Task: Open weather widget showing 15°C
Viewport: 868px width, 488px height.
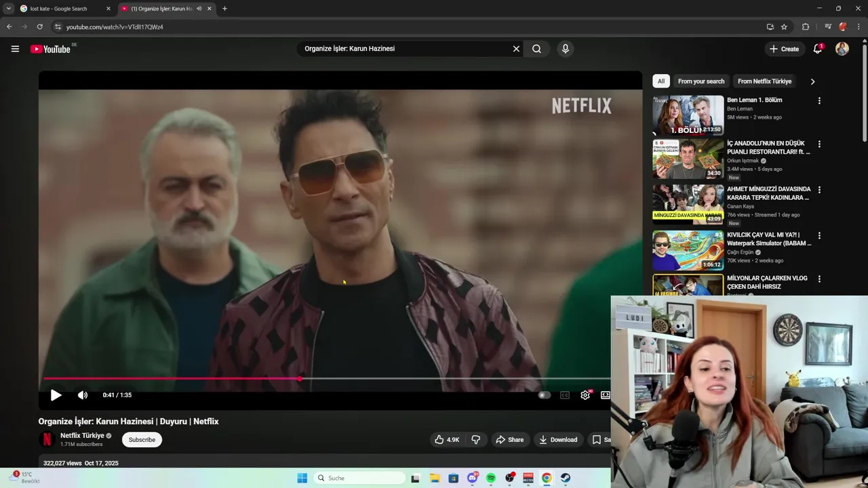Action: pyautogui.click(x=26, y=477)
